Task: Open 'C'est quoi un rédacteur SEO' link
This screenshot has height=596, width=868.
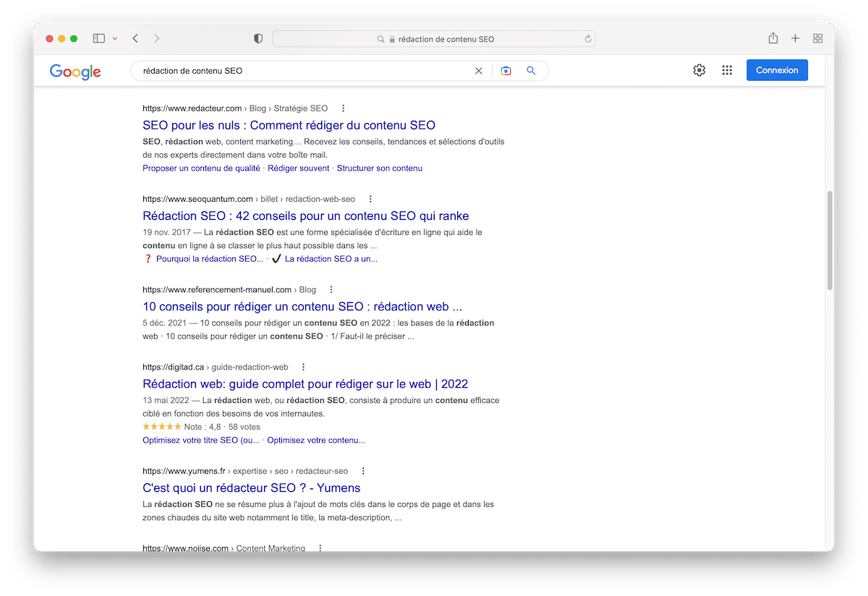Action: (251, 488)
